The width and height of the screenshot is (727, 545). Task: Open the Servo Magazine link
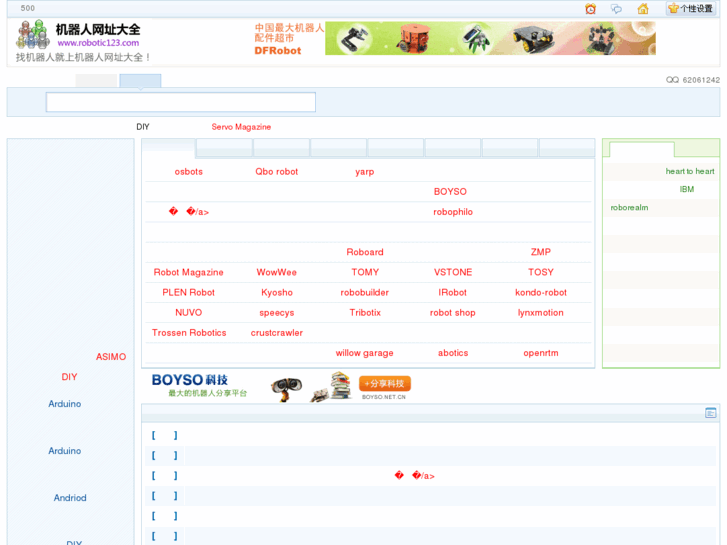pyautogui.click(x=241, y=127)
